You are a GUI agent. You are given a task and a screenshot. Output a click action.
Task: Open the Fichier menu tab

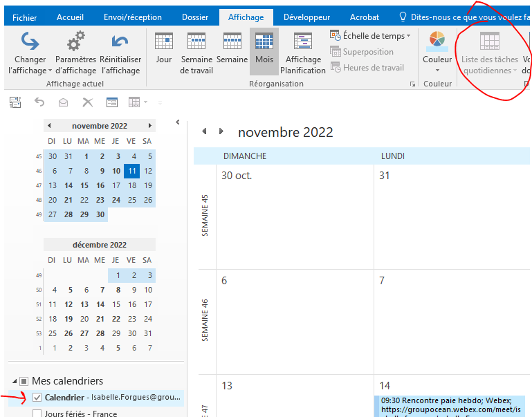click(x=24, y=17)
